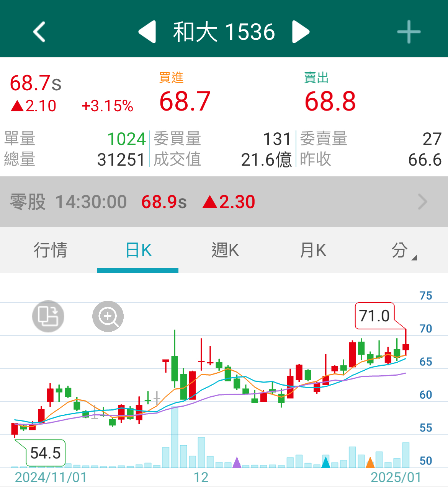Switch to the 週K weekly chart tab
This screenshot has height=487, width=448.
click(225, 250)
